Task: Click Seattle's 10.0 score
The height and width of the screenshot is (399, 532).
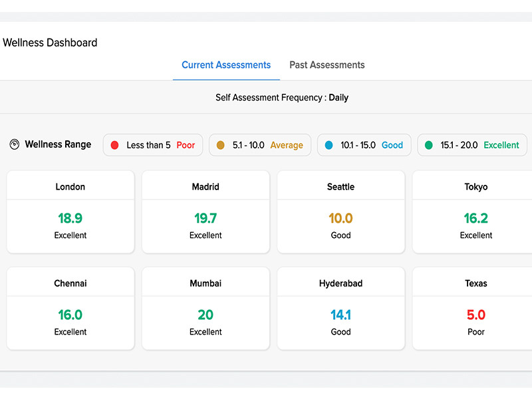Action: coord(340,218)
